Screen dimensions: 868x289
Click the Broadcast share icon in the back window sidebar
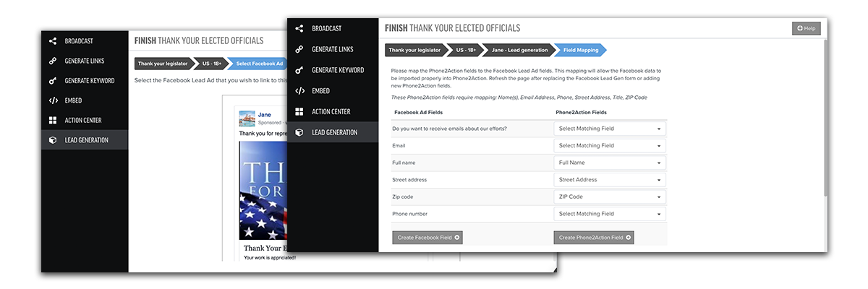coord(53,41)
